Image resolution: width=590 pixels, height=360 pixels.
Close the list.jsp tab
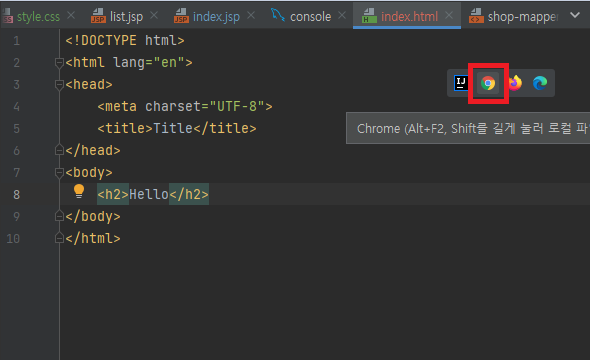click(x=154, y=16)
